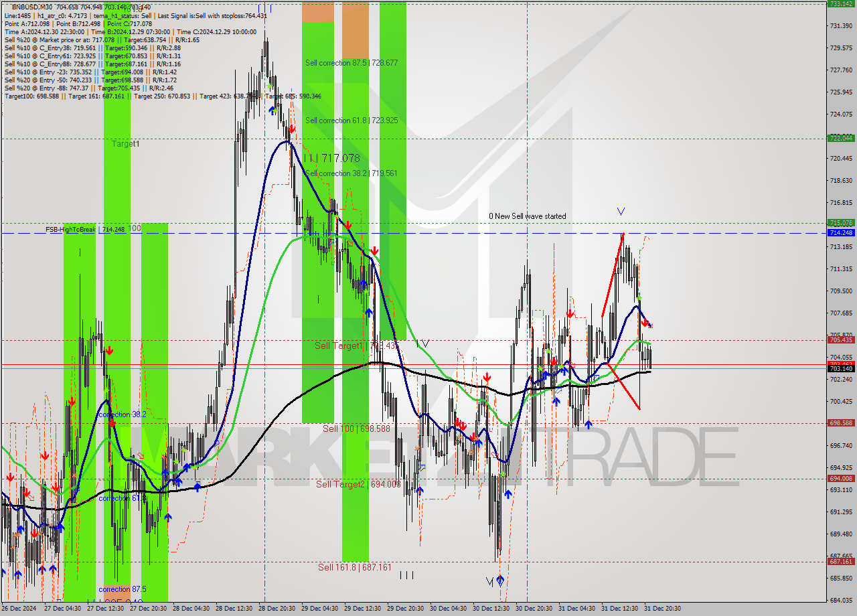This screenshot has width=857, height=616.
Task: Click the '30 Dec 20:30' time axis label
Action: click(x=534, y=609)
